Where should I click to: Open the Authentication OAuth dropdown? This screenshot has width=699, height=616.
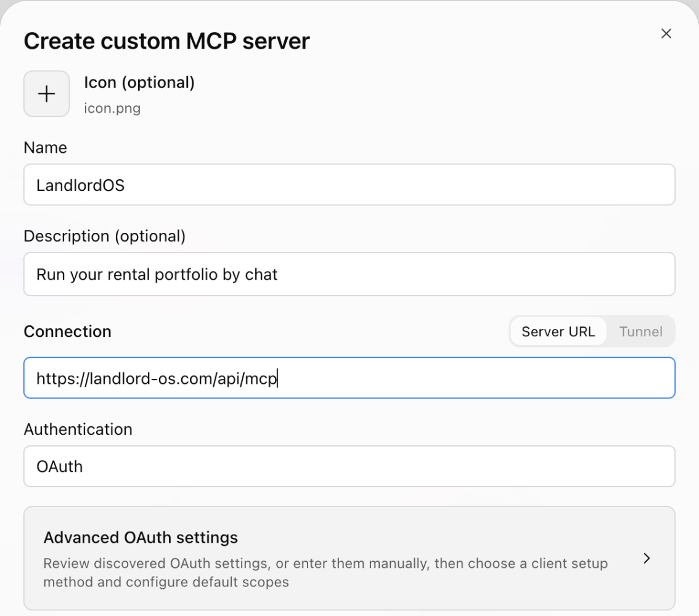pyautogui.click(x=349, y=466)
